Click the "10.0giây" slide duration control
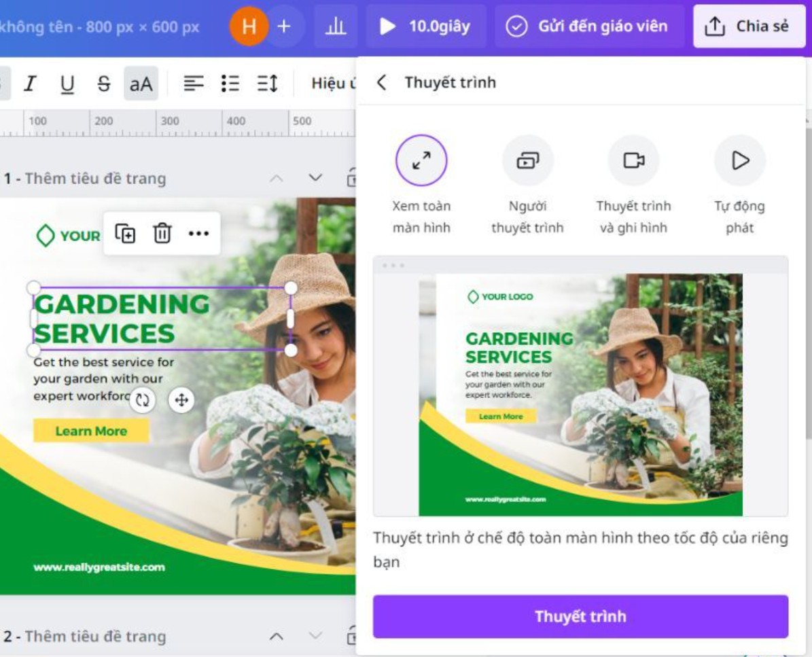Viewport: 812px width, 657px height. coord(426,26)
